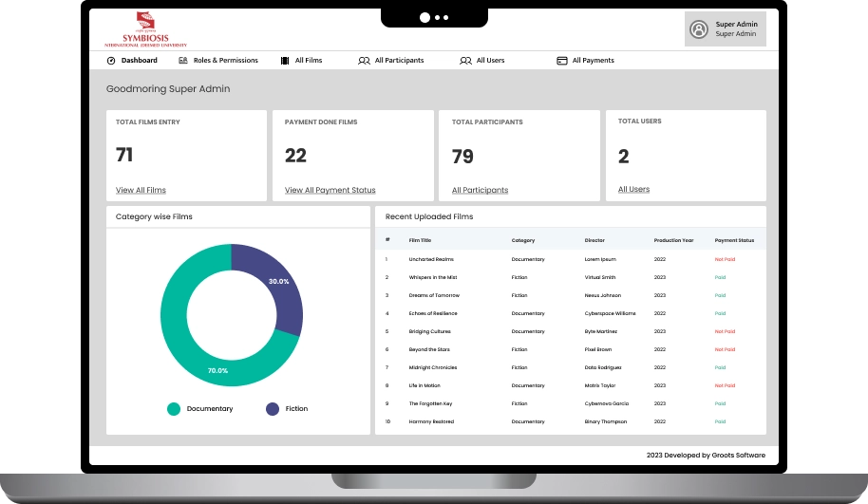Select the film Whispers in the Mist

[x=433, y=278]
